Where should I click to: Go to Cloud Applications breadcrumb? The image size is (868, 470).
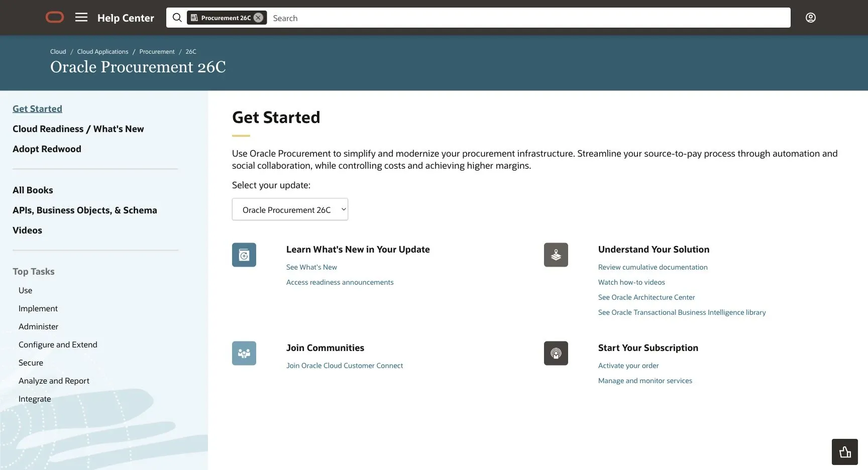(102, 52)
